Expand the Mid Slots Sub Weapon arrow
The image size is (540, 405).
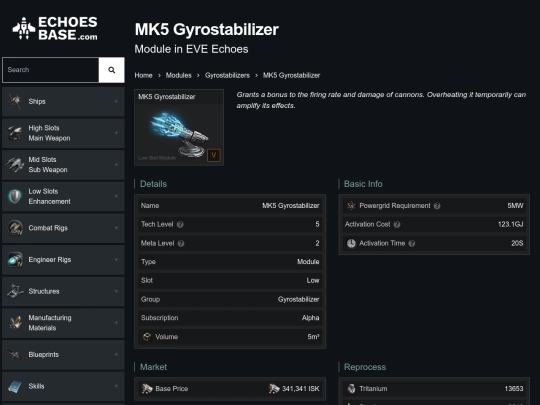pos(116,165)
